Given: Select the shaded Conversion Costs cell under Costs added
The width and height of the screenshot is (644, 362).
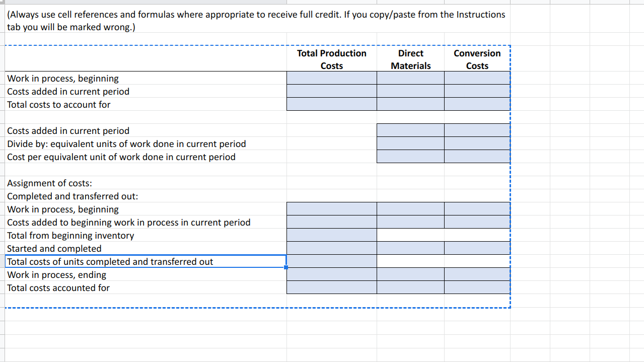Looking at the screenshot, I should pos(476,130).
